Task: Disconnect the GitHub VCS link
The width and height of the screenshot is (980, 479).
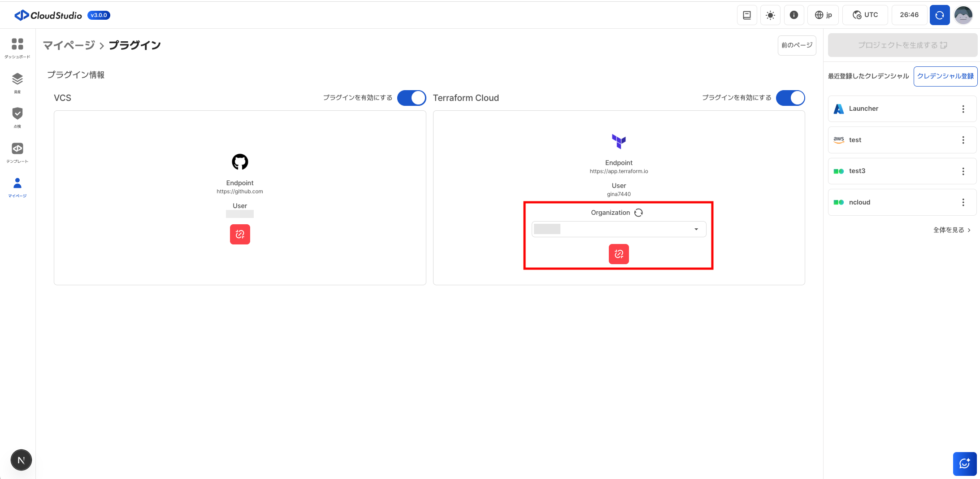Action: 240,234
